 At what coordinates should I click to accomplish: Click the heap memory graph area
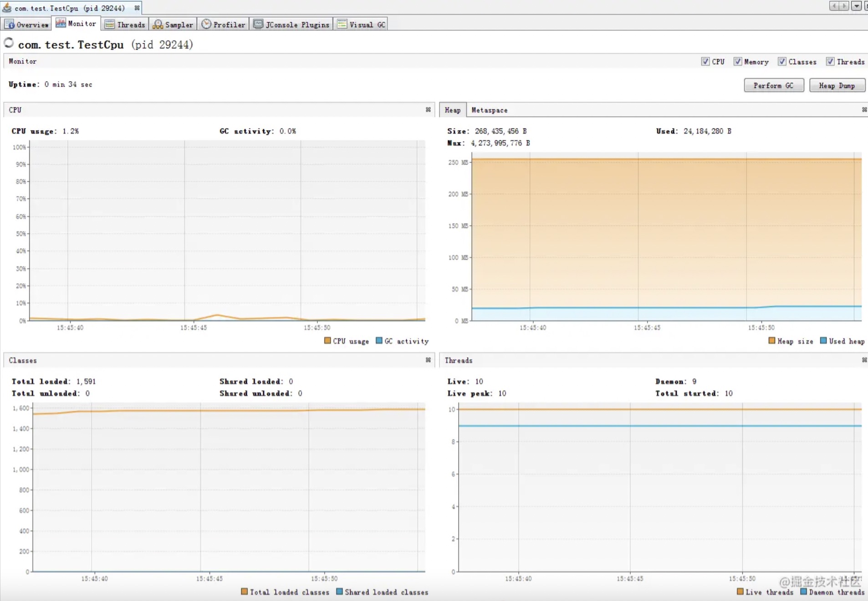(x=667, y=237)
